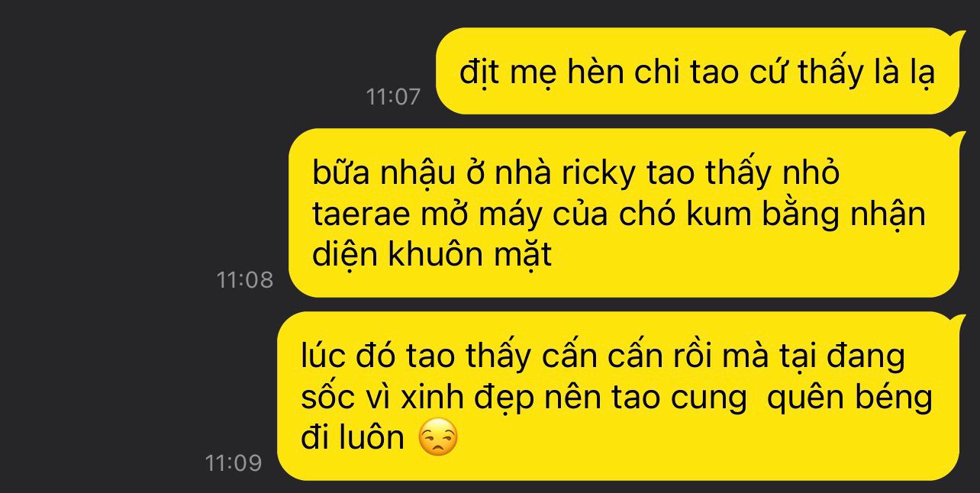Click the line "diện khuôn mặt"
The height and width of the screenshot is (493, 980).
pos(431,256)
